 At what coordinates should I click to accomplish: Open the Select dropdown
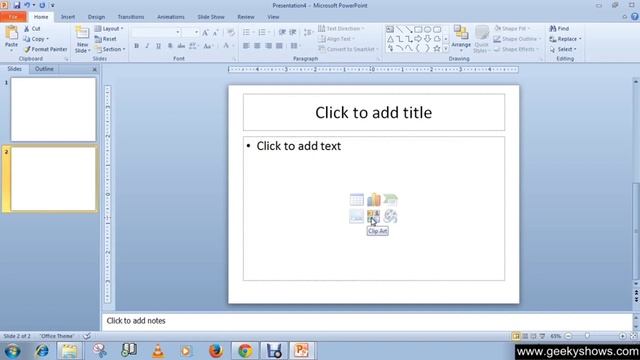click(x=563, y=49)
